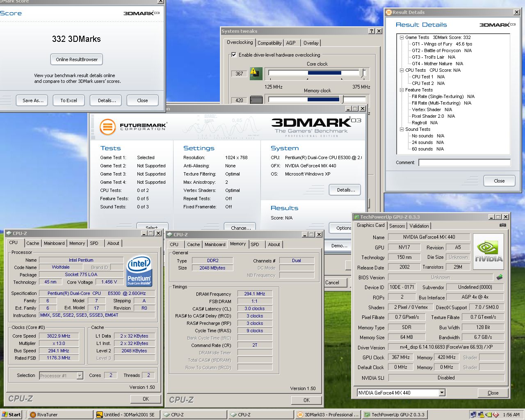
Task: Click the core clock chip warning icon
Action: 256,73
